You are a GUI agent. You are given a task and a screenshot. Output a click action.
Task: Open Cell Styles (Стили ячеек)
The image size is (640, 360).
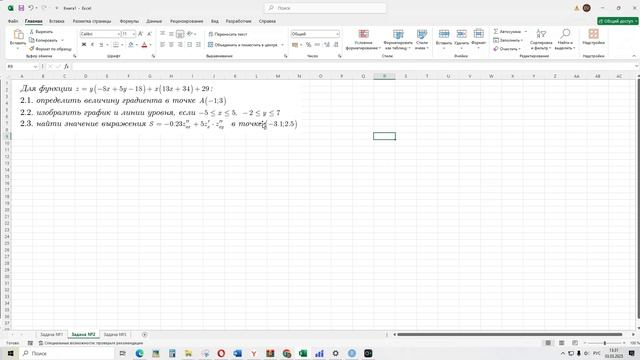(422, 40)
